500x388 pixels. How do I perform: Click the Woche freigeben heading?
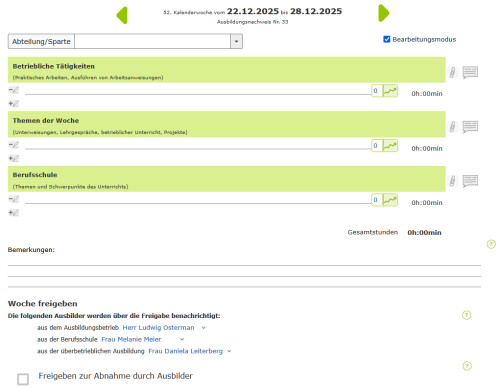[x=43, y=304]
